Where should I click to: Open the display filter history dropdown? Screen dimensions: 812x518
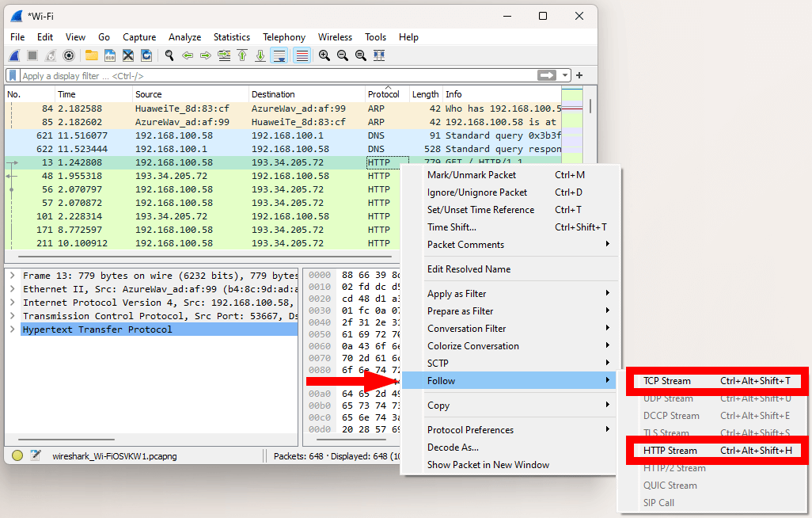[565, 76]
